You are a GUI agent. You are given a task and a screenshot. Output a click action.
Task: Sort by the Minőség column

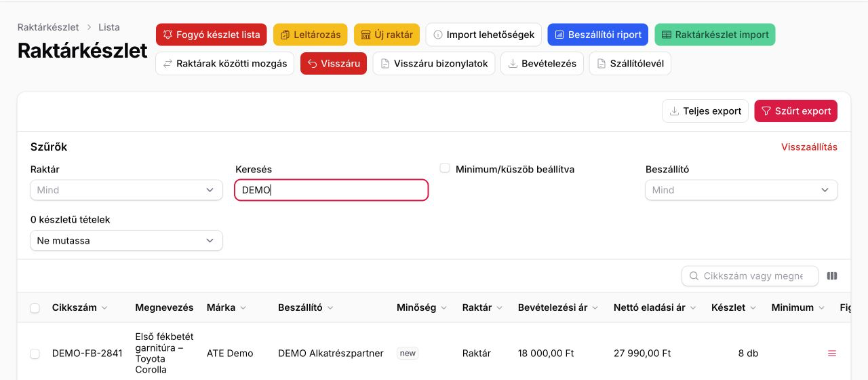(x=422, y=307)
